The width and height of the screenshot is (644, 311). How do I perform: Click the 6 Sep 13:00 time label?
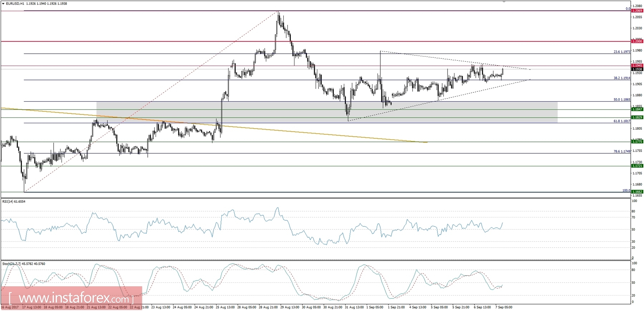click(x=482, y=307)
